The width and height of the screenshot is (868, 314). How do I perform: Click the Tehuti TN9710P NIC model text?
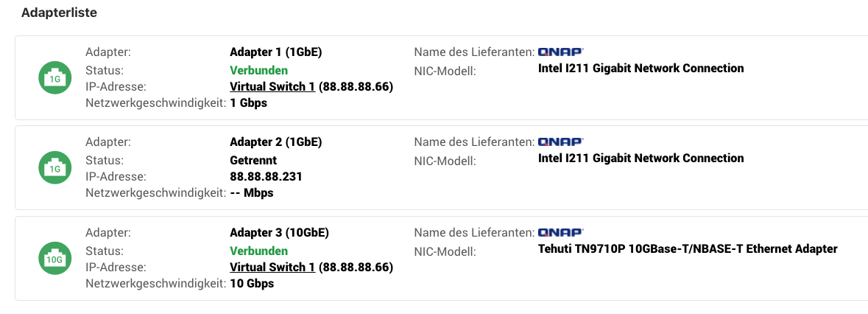pyautogui.click(x=688, y=248)
